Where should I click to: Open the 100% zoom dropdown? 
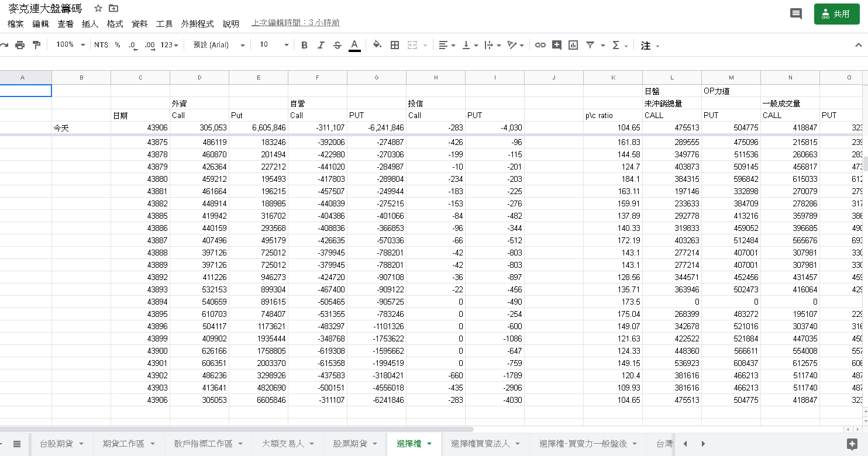click(x=70, y=45)
